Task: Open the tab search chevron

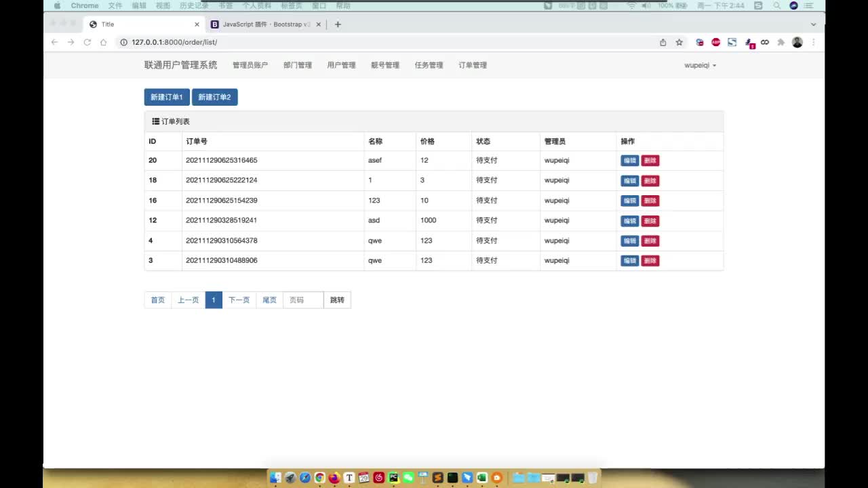Action: [x=813, y=24]
